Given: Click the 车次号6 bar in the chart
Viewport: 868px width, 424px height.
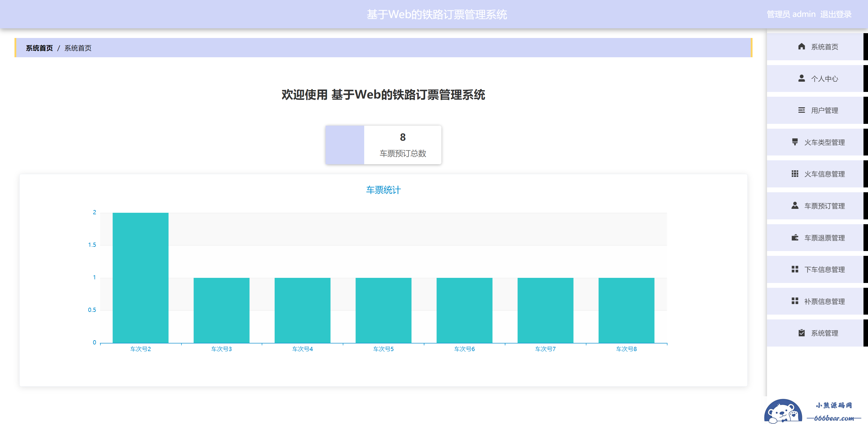Looking at the screenshot, I should pos(464,310).
